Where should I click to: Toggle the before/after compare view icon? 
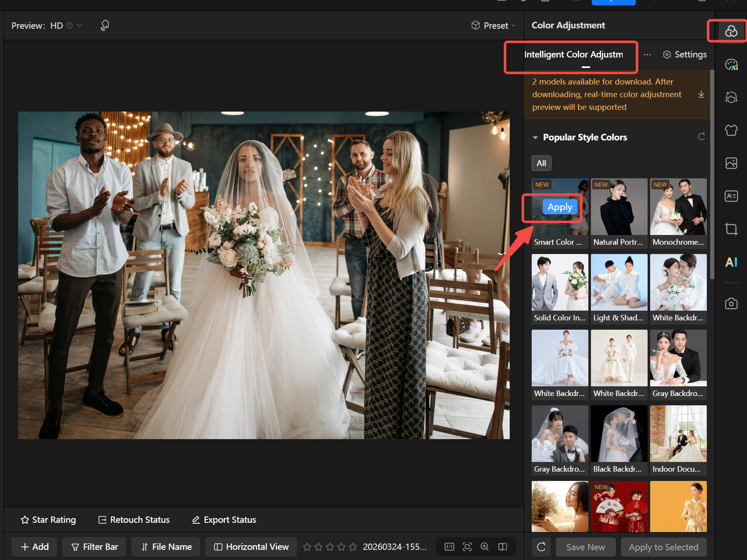point(503,546)
